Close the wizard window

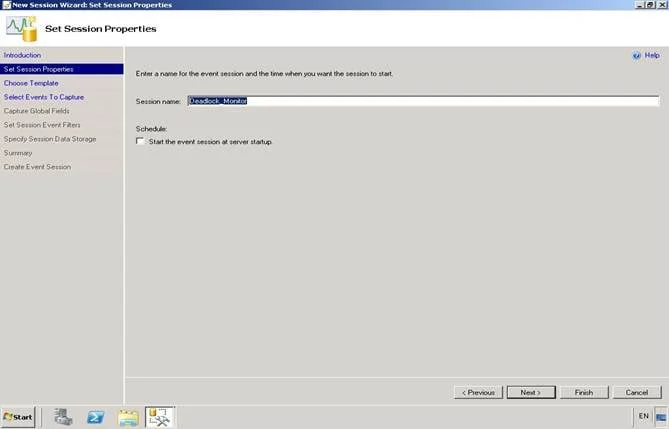[x=662, y=5]
